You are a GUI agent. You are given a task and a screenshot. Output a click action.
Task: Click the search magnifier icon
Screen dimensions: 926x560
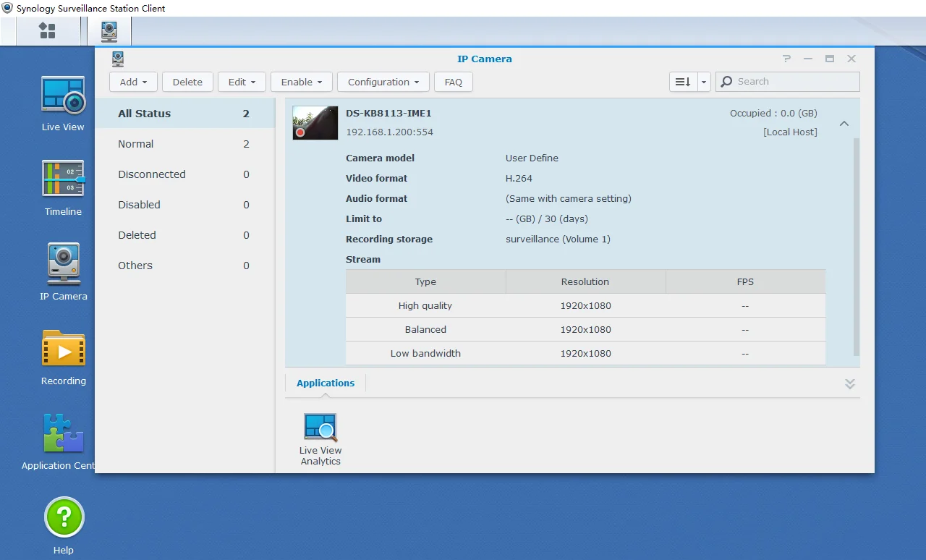coord(727,82)
